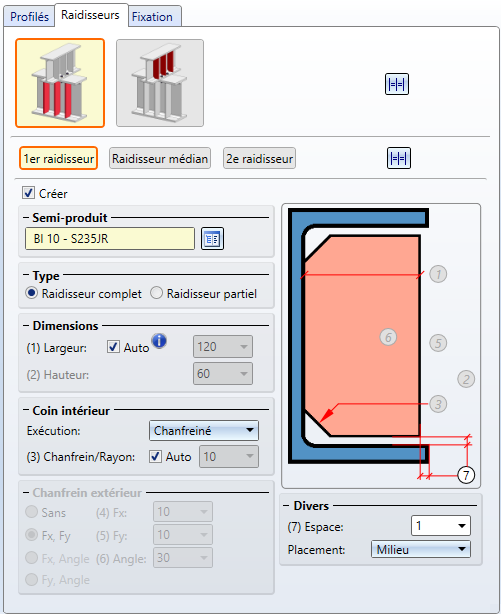The width and height of the screenshot is (501, 614).
Task: Open the Hauteur 60 dropdown
Action: pos(223,374)
